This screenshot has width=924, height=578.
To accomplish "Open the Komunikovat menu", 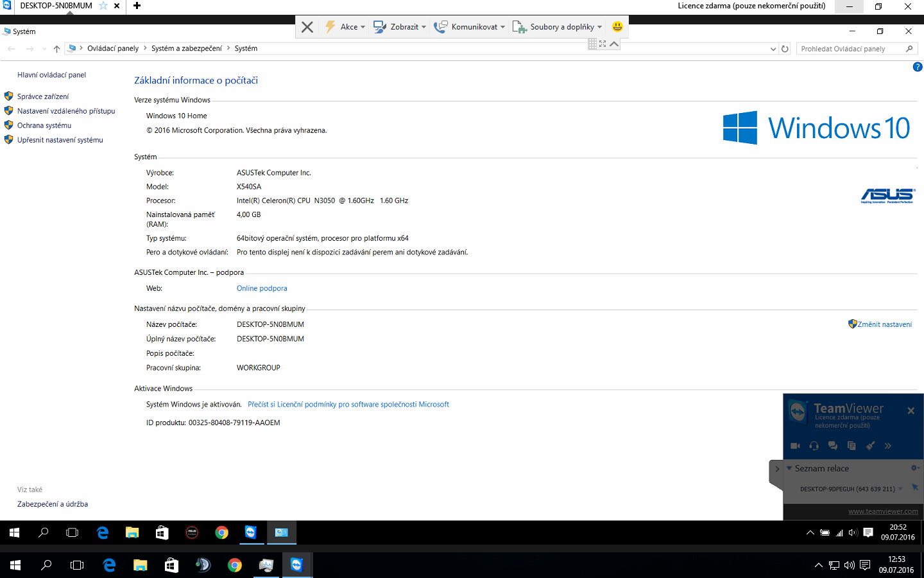I will (x=470, y=27).
